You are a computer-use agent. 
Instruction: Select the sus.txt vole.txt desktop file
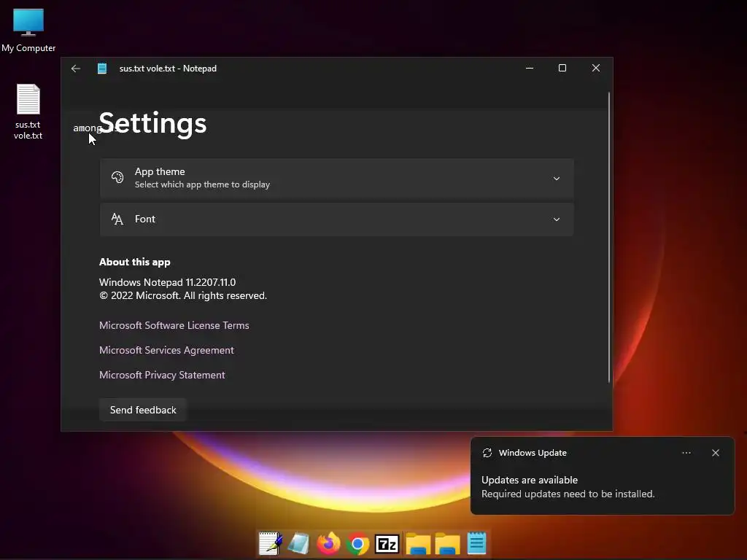pos(28,112)
